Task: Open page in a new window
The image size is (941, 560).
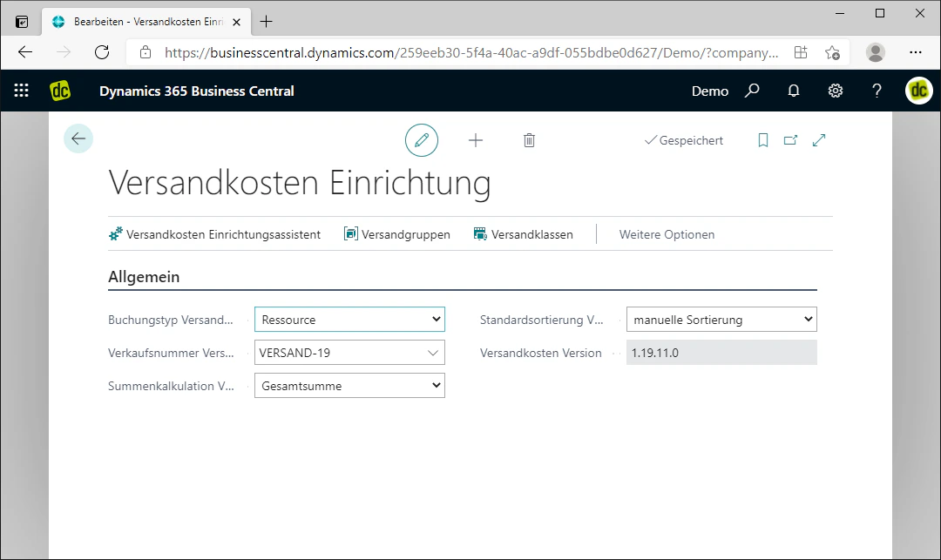Action: pos(790,140)
